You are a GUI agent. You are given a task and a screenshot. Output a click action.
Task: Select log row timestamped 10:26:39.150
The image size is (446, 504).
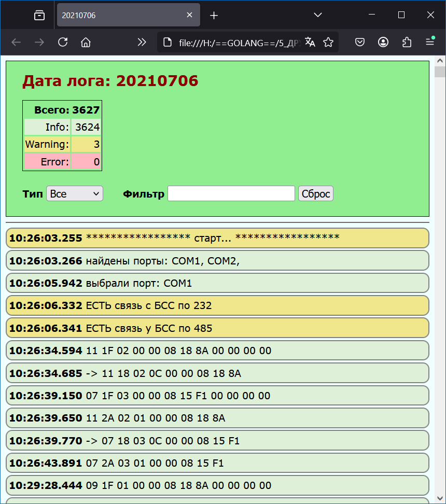(x=218, y=395)
